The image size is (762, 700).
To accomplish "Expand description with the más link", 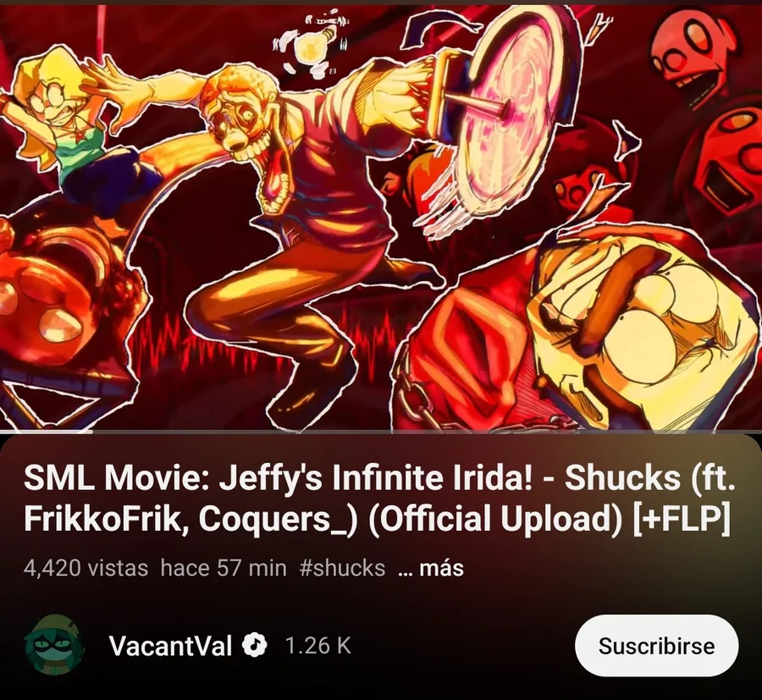I will 431,568.
